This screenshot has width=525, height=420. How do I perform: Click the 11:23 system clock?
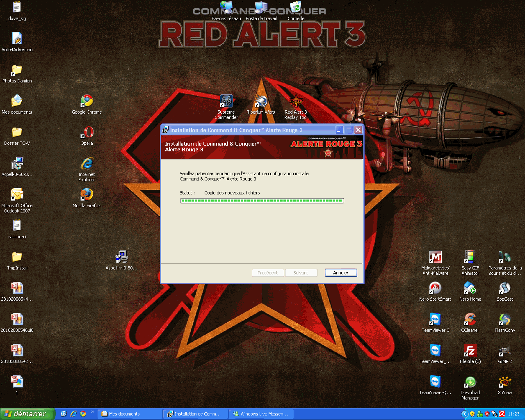click(514, 414)
